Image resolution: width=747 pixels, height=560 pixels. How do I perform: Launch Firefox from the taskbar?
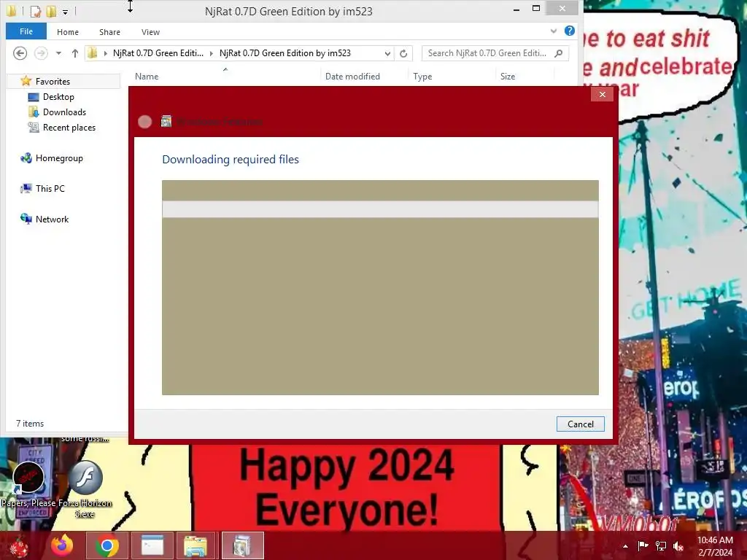click(63, 545)
